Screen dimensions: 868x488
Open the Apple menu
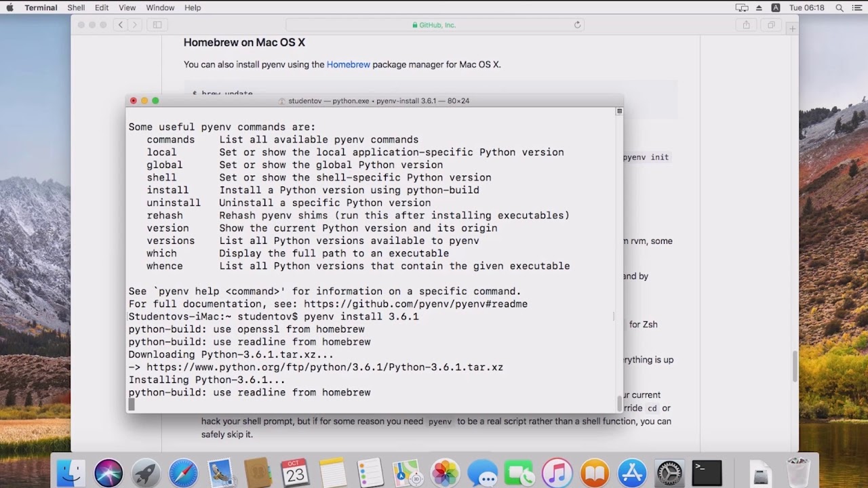9,7
